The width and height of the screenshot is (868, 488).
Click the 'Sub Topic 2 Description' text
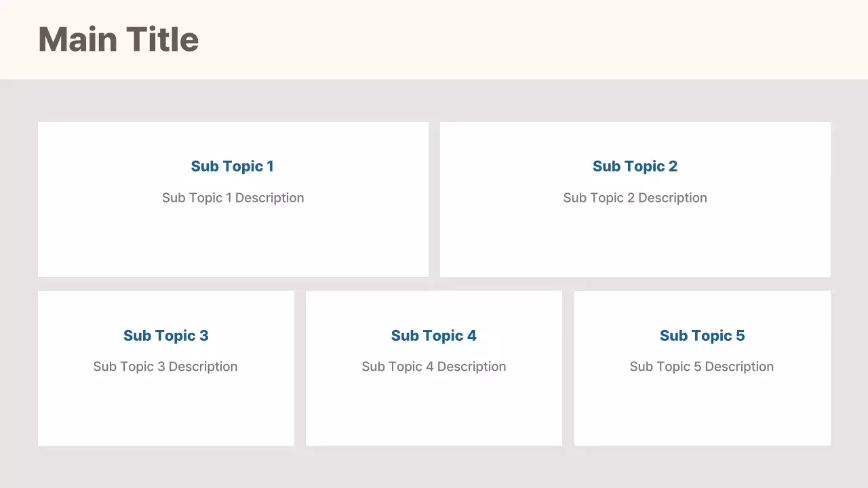[x=635, y=198]
